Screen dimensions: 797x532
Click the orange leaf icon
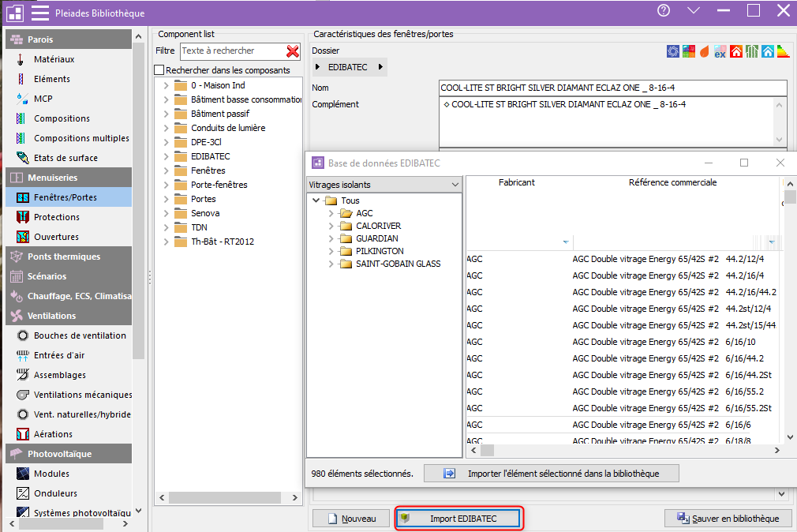click(704, 52)
